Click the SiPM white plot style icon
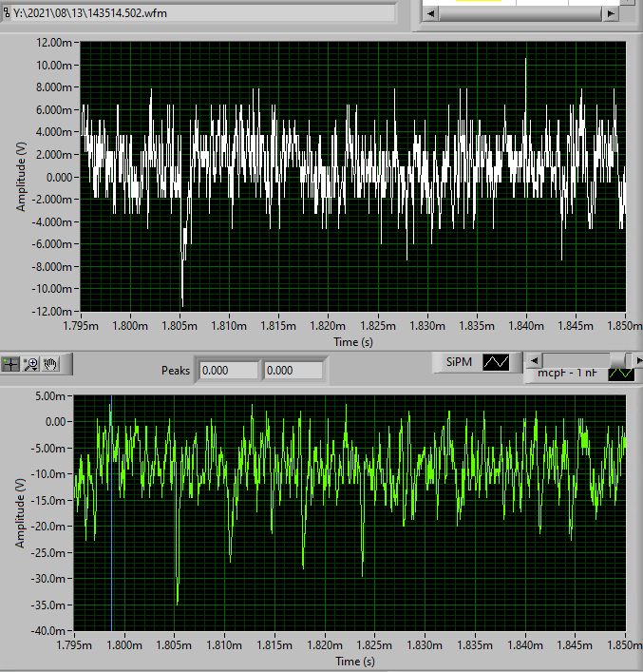Viewport: 643px width, 672px height. pos(497,362)
